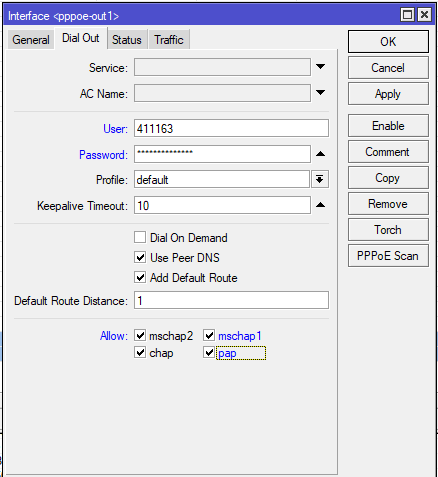438x477 pixels.
Task: Expand the AC Name field arrow
Action: 320,93
